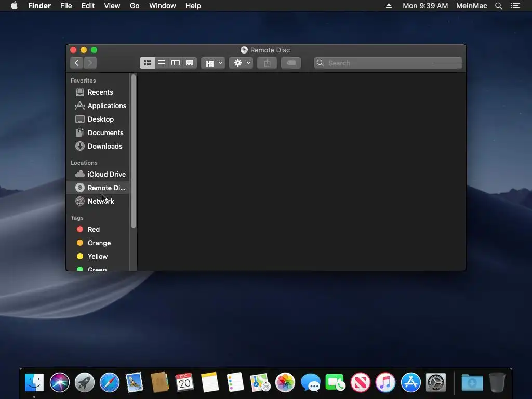Select Documents in the sidebar
Screen dimensions: 532x399
coord(98,132)
